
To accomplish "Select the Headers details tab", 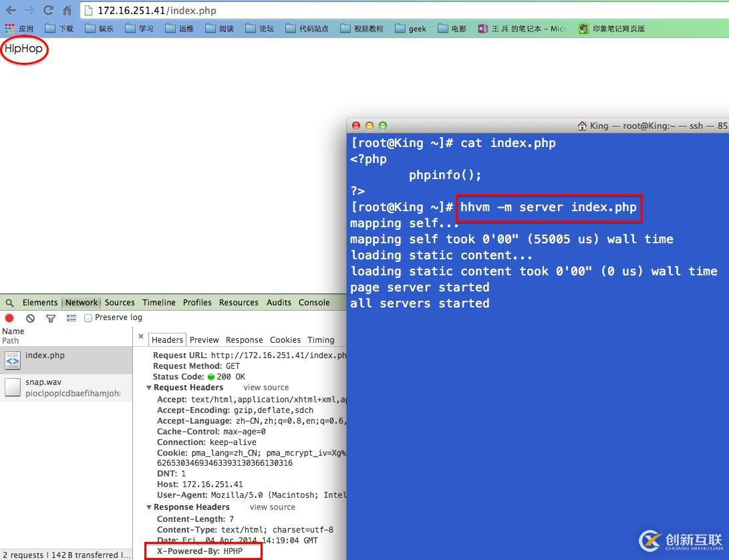I will [167, 340].
